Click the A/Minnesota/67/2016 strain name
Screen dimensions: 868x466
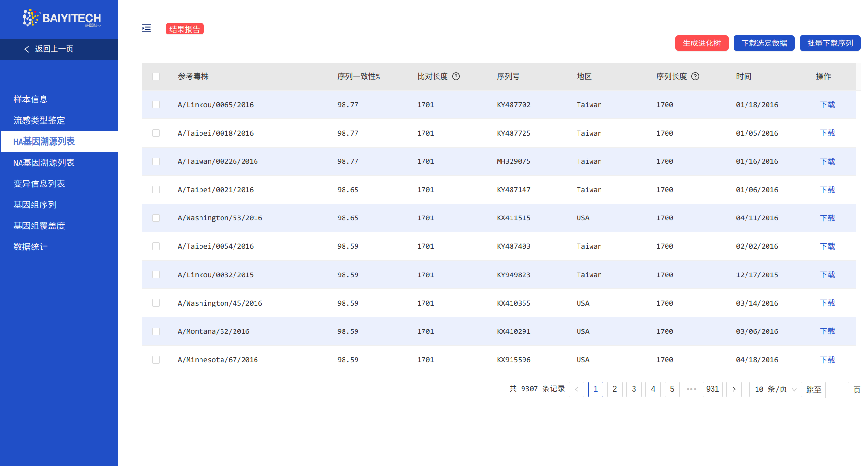click(x=218, y=360)
